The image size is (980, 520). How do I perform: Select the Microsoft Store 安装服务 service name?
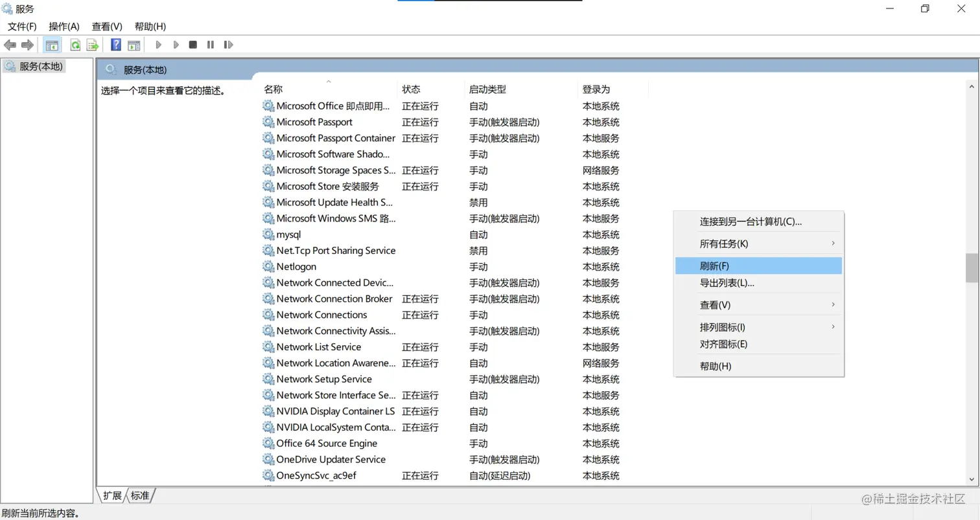click(328, 187)
